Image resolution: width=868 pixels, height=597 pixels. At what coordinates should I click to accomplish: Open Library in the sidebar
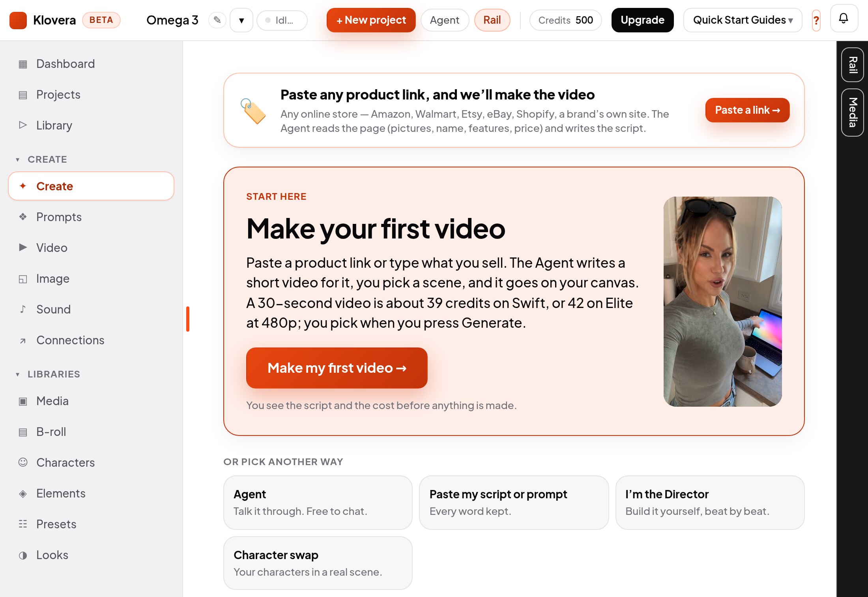(x=91, y=125)
